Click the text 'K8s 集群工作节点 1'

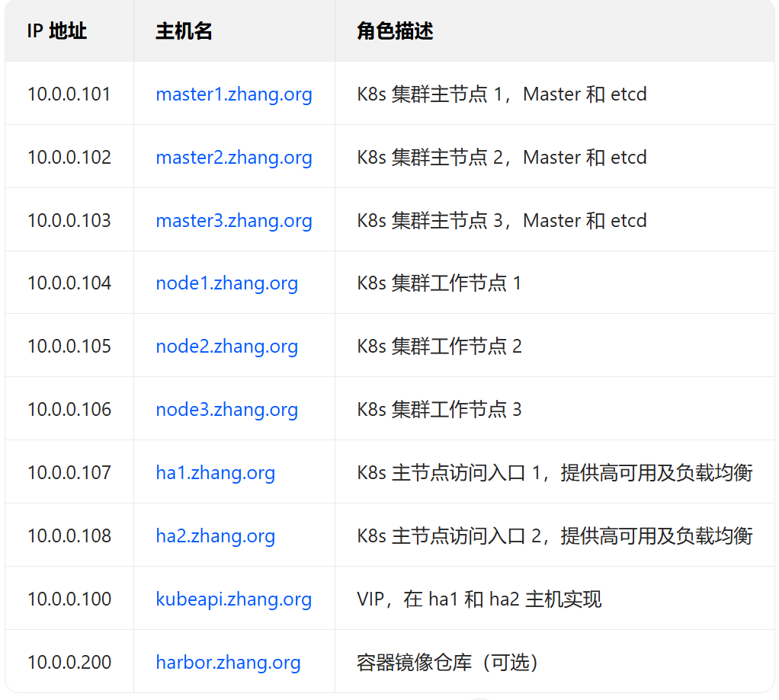point(439,283)
